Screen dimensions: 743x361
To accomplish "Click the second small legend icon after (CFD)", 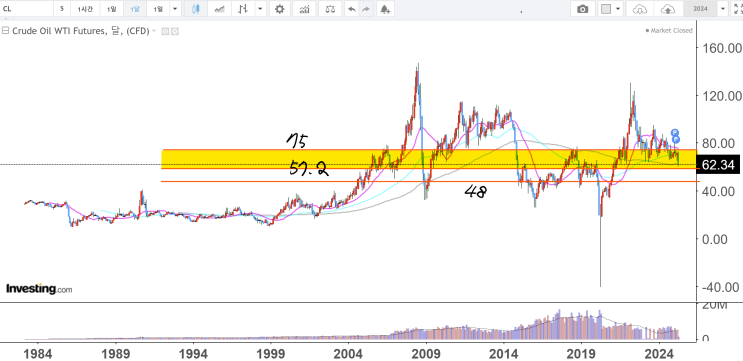I will tap(174, 32).
